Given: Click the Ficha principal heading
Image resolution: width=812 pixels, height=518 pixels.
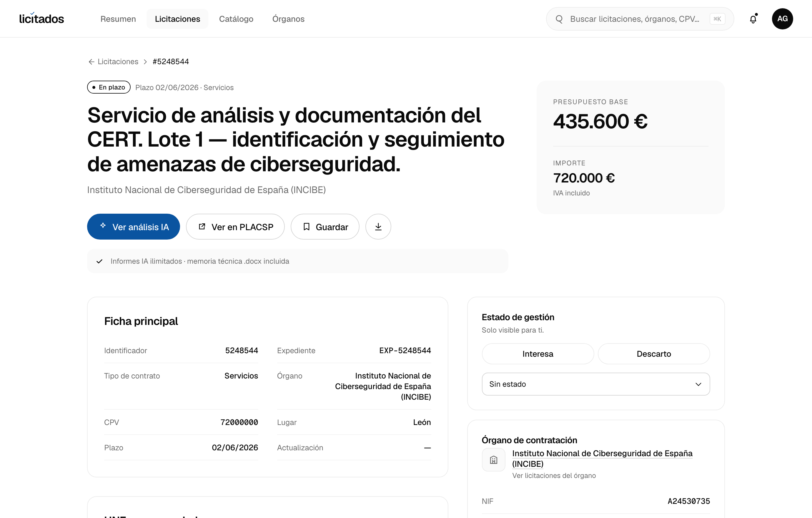Looking at the screenshot, I should pyautogui.click(x=141, y=321).
